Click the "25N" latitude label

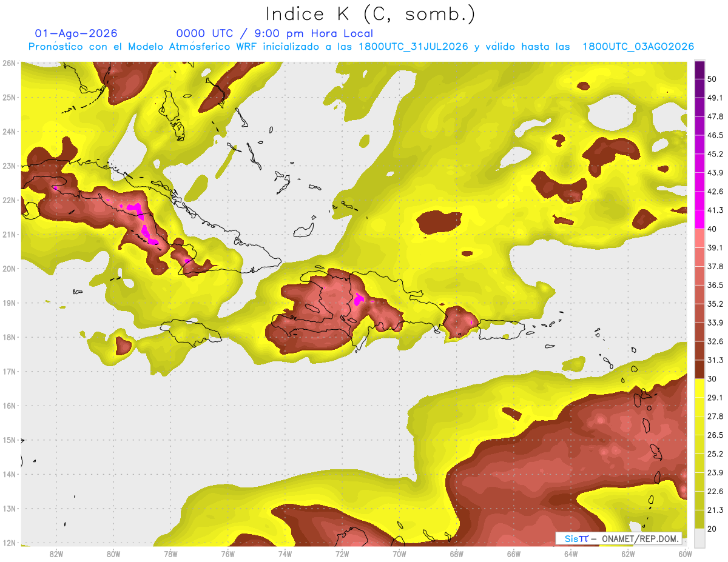[x=8, y=97]
